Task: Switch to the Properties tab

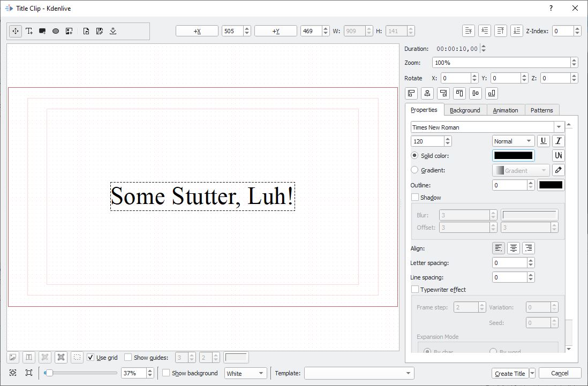Action: point(424,110)
